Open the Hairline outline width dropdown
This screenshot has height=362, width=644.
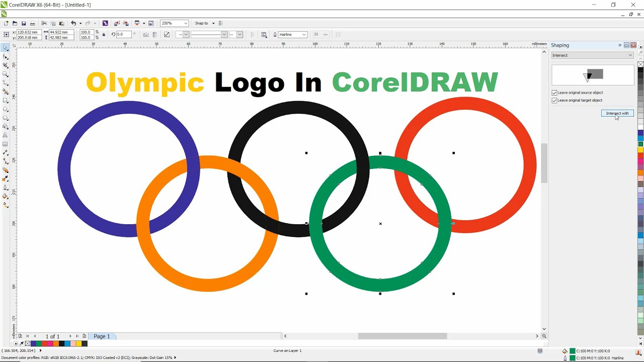click(304, 35)
